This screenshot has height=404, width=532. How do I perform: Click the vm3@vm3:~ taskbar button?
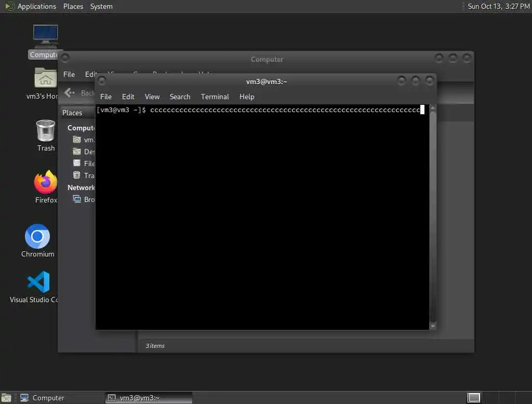pyautogui.click(x=149, y=398)
